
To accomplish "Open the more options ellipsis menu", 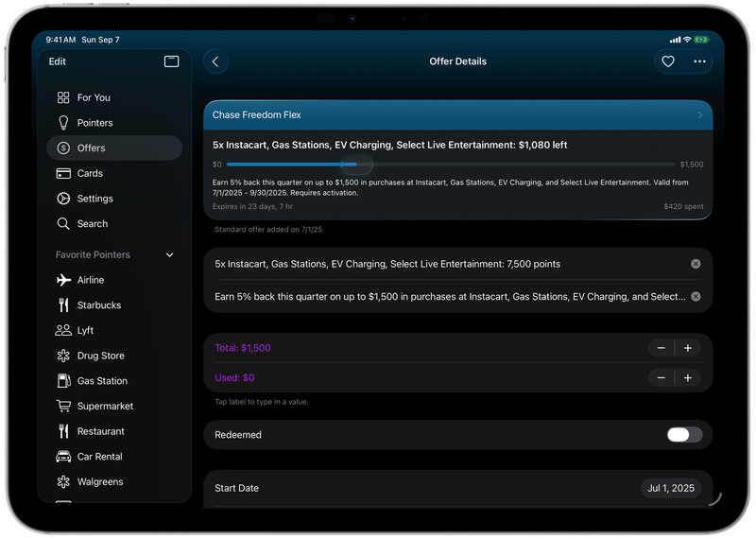I will (699, 61).
